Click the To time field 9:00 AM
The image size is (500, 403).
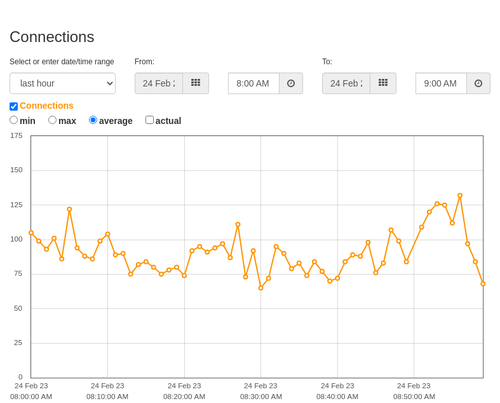pyautogui.click(x=441, y=83)
